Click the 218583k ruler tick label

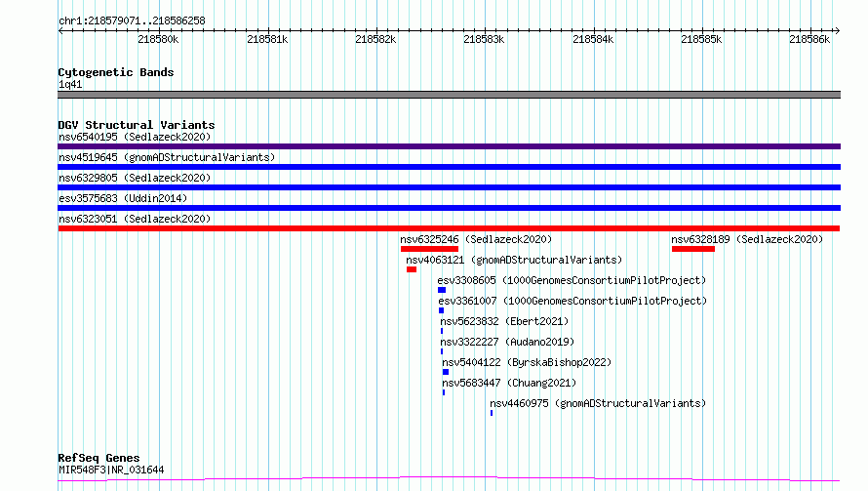484,39
